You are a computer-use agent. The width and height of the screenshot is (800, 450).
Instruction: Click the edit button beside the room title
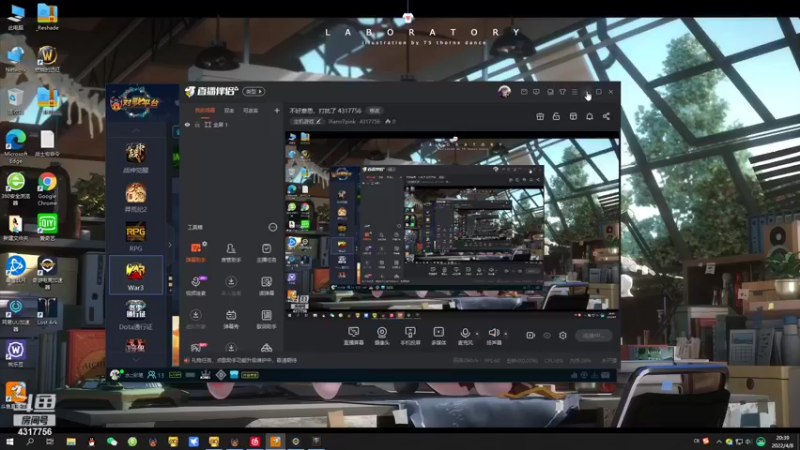coord(375,111)
